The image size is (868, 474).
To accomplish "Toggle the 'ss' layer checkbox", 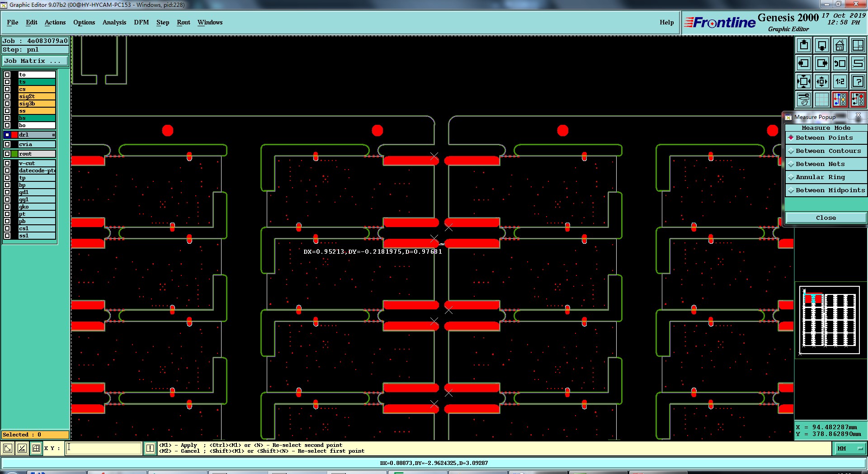I will [x=7, y=111].
